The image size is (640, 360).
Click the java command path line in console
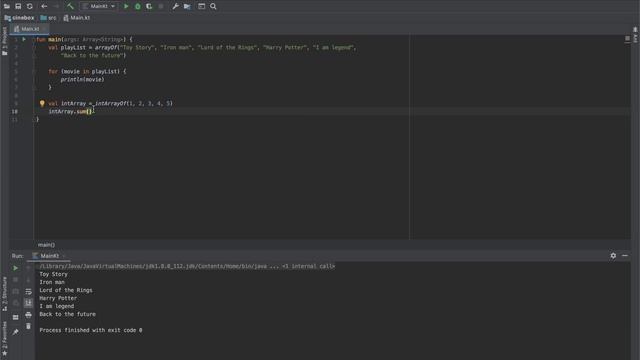[187, 266]
